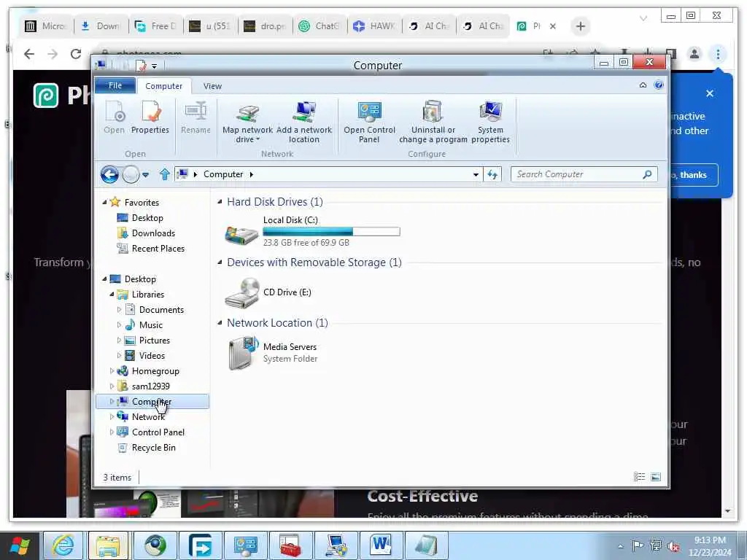Click the up one level arrow
747x560 pixels.
[x=165, y=174]
